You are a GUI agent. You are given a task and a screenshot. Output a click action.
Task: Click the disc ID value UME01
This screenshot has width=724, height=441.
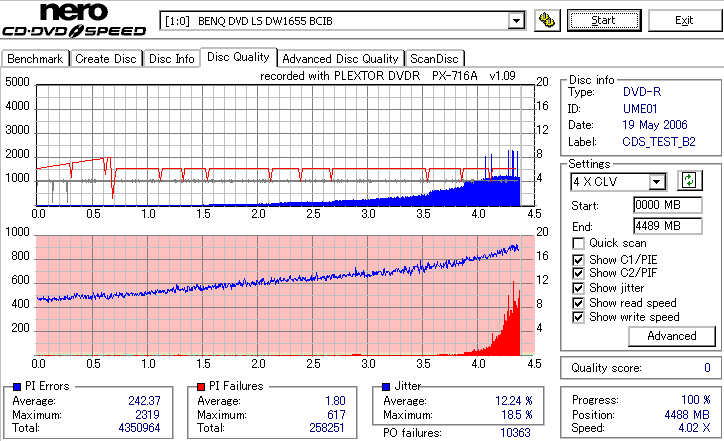pos(640,109)
